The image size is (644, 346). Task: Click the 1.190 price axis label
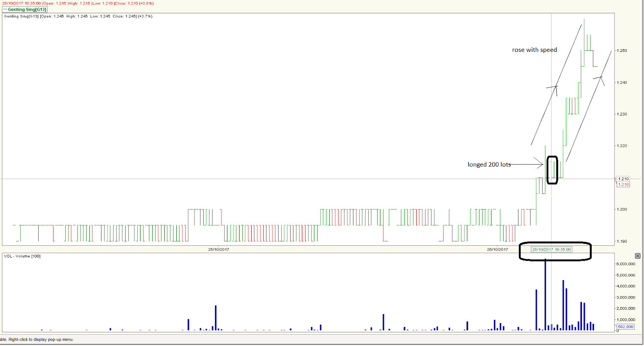(x=622, y=241)
